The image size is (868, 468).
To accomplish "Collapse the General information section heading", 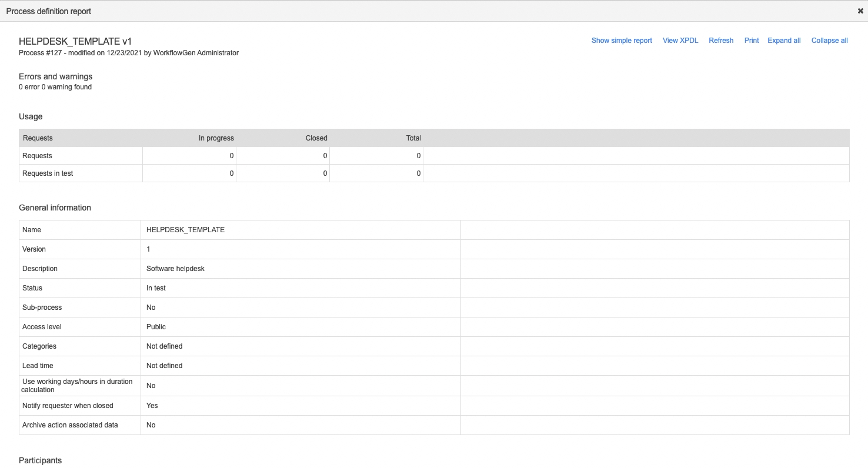I will [x=55, y=208].
